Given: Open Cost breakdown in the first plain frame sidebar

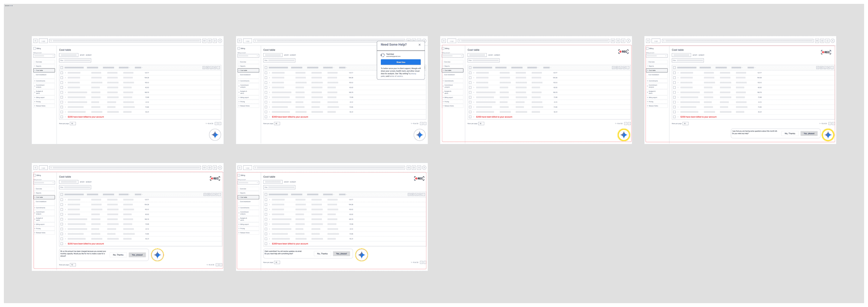Looking at the screenshot, I should pyautogui.click(x=44, y=75).
